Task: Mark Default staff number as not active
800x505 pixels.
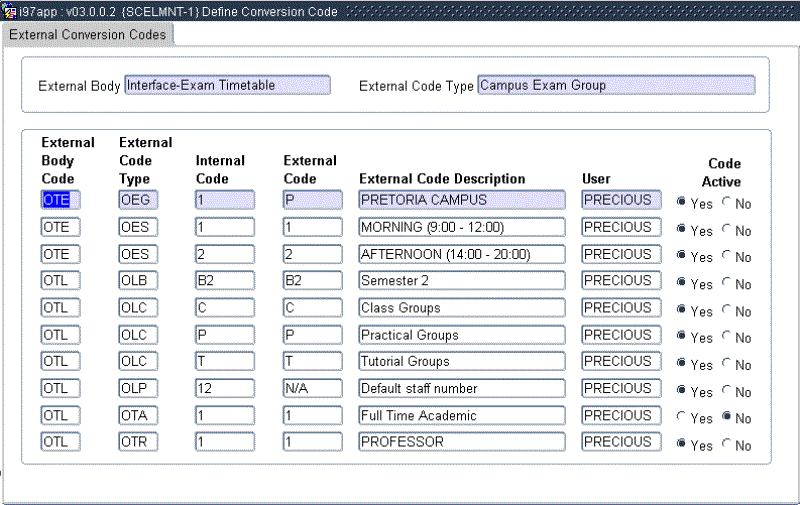Action: click(x=727, y=391)
